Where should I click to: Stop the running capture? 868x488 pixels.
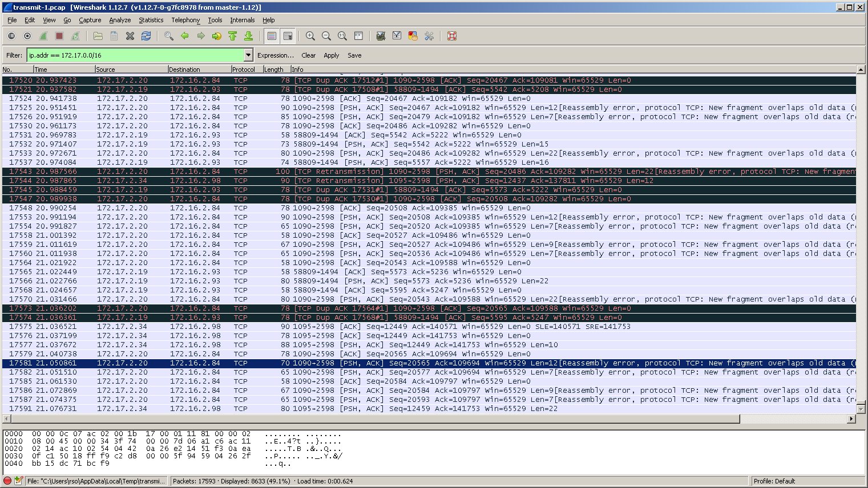click(59, 36)
